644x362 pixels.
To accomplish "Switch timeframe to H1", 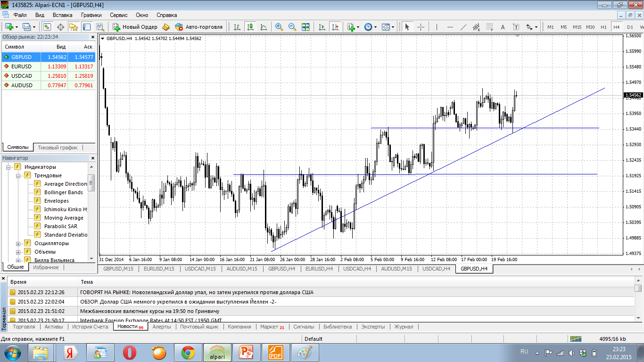I will tap(603, 27).
